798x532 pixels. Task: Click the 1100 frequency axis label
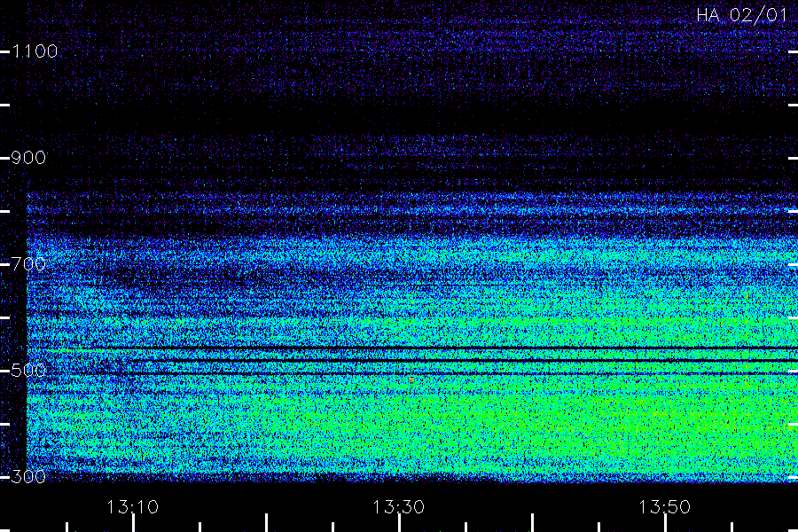(35, 51)
